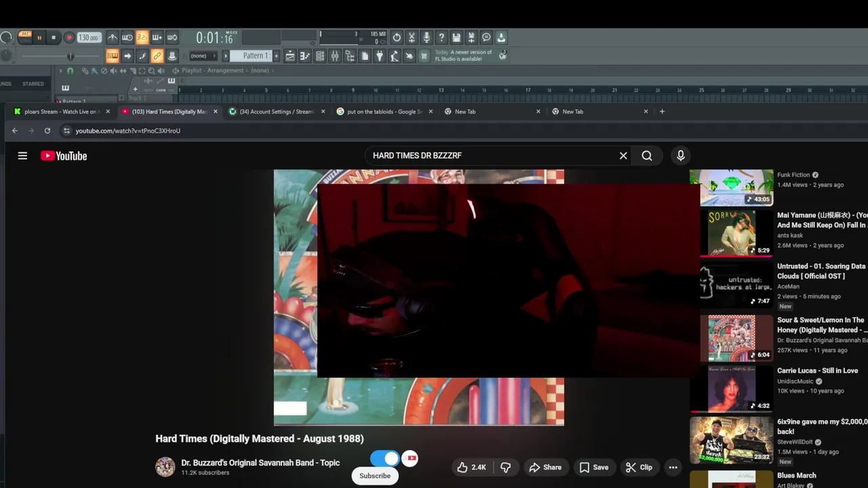The image size is (868, 488).
Task: Open the Browser view icon in FL Studio
Action: pyautogui.click(x=350, y=56)
